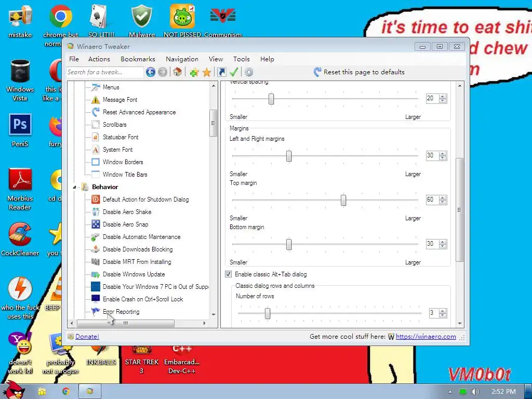
Task: Select Disable Your Windows 7 PC tree item
Action: point(156,287)
